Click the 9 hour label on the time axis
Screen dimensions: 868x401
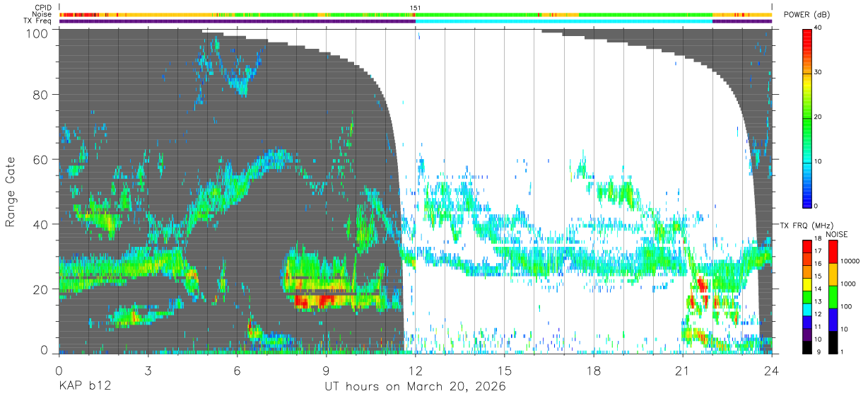[x=326, y=371]
